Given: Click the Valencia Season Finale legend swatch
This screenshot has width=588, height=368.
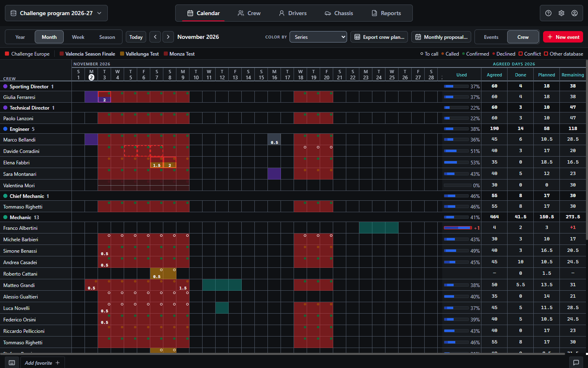Looking at the screenshot, I should pyautogui.click(x=62, y=54).
